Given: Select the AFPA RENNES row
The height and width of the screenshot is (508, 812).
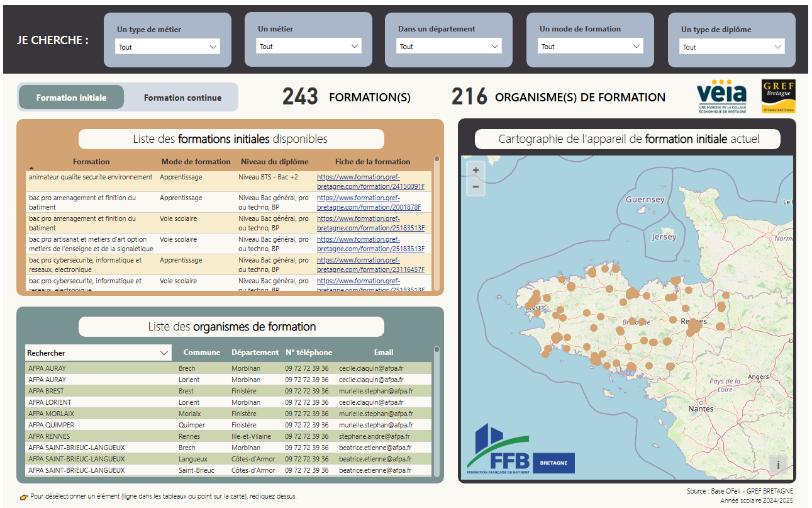Looking at the screenshot, I should click(49, 436).
